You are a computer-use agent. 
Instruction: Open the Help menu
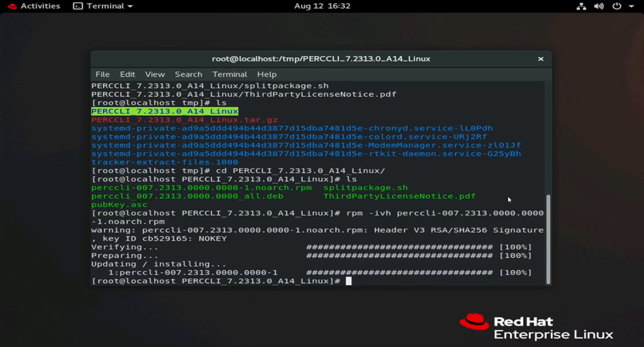click(267, 75)
